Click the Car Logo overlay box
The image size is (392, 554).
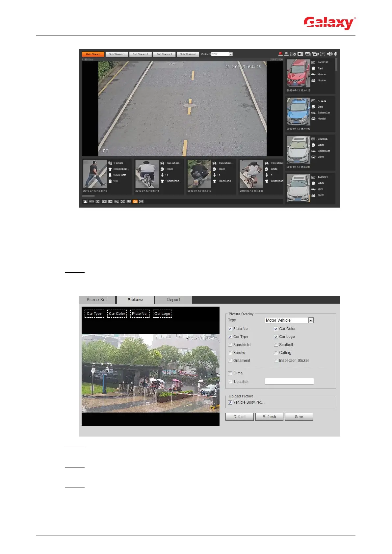(x=162, y=314)
